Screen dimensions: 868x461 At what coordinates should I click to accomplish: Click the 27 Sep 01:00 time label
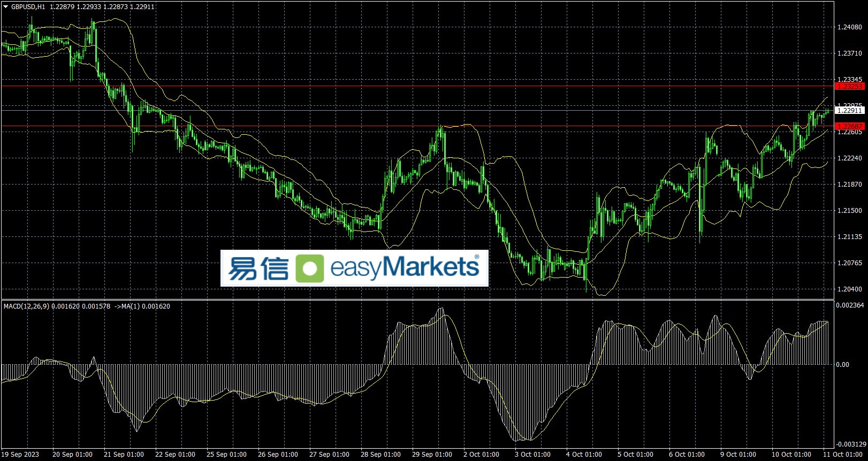[x=329, y=455]
